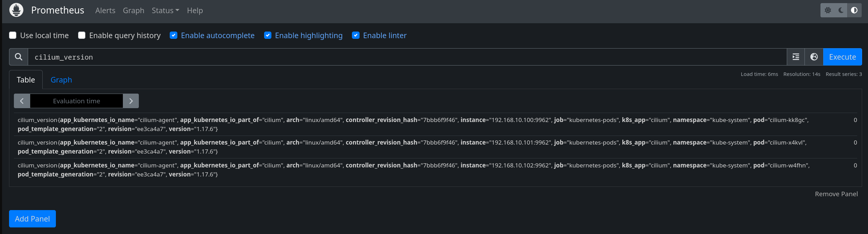Select the series row with pod cilium-x4kvl
This screenshot has width=868, height=234.
[435, 147]
